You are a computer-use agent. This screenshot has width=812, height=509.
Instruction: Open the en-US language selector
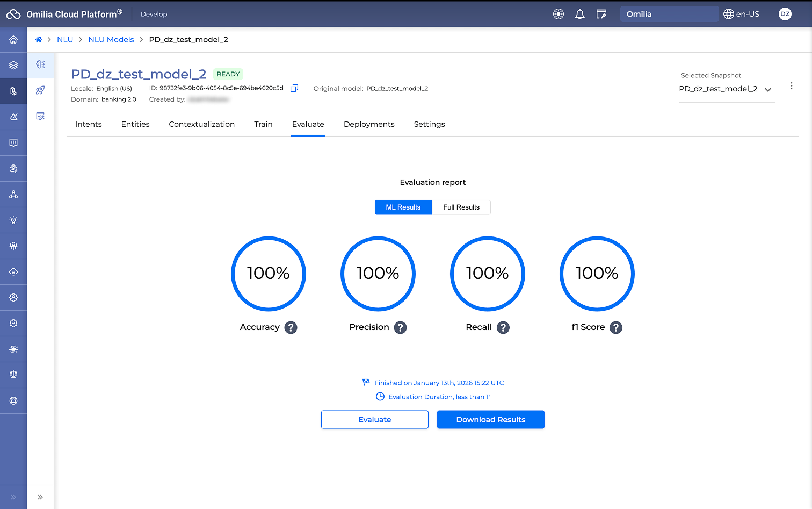pos(742,14)
